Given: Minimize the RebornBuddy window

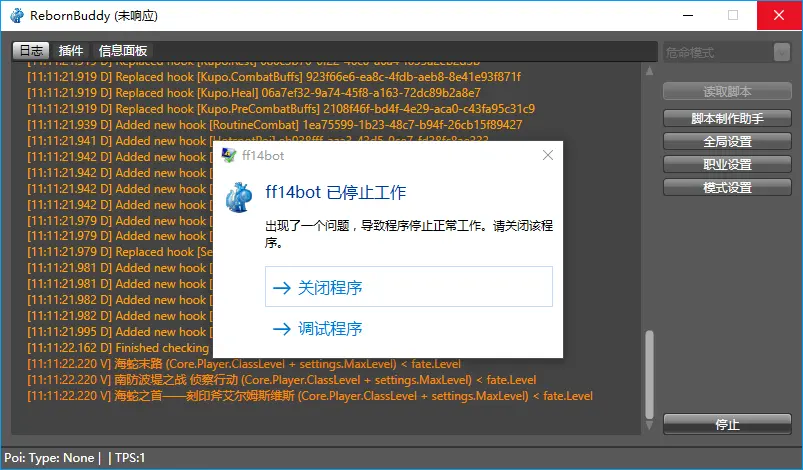Looking at the screenshot, I should click(x=688, y=15).
